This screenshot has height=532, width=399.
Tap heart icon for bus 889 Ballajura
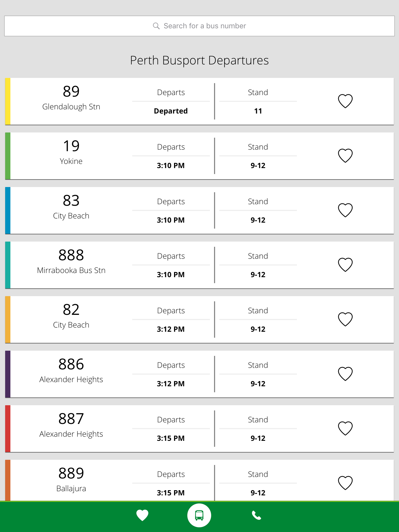click(x=345, y=483)
